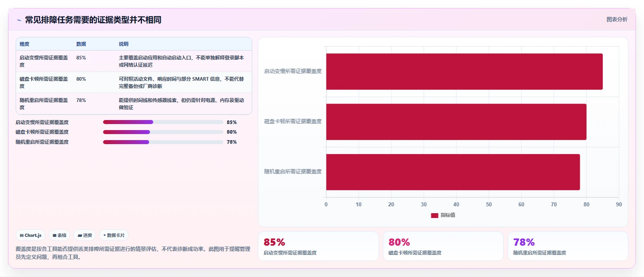This screenshot has height=277, width=644.
Task: Click the x-axis tick 90
Action: coord(619,205)
